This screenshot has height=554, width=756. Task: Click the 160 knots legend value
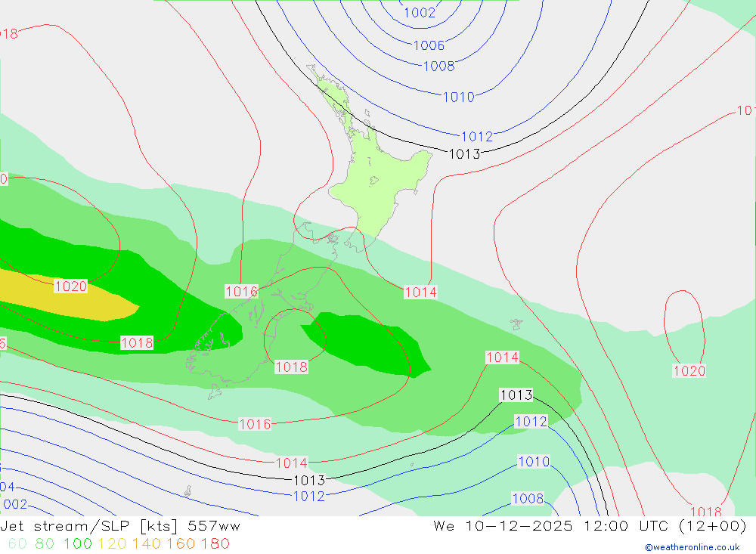click(x=181, y=543)
